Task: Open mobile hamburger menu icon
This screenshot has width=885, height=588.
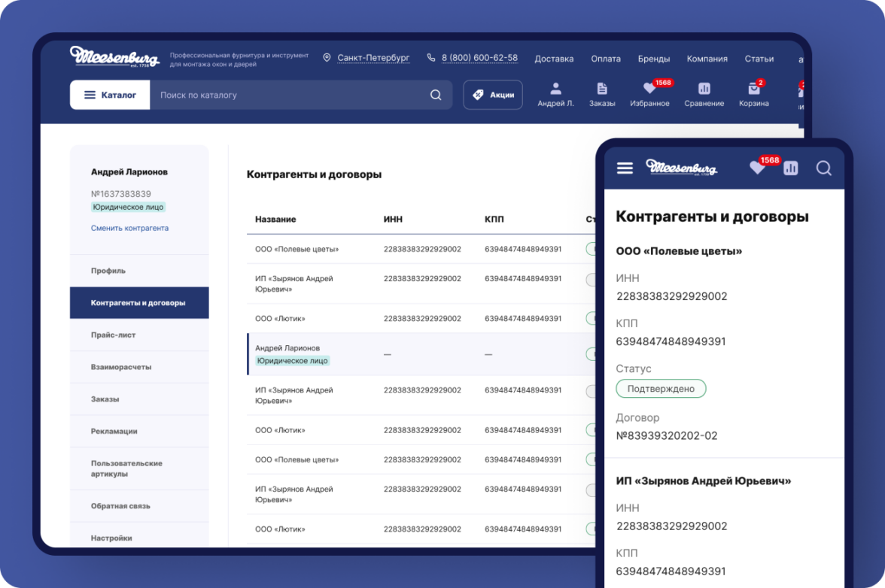Action: 625,168
